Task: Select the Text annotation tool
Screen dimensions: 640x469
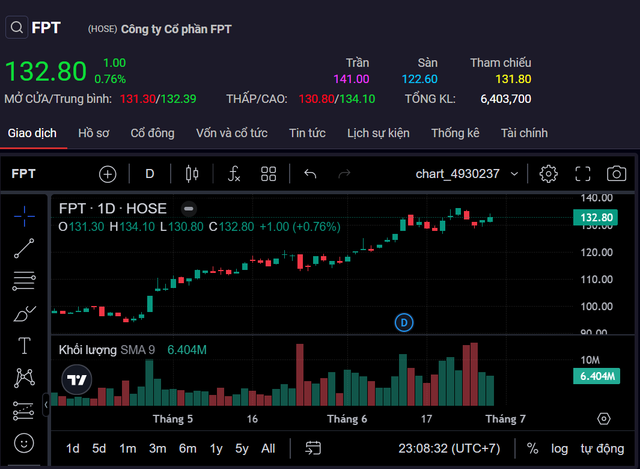Action: tap(25, 345)
